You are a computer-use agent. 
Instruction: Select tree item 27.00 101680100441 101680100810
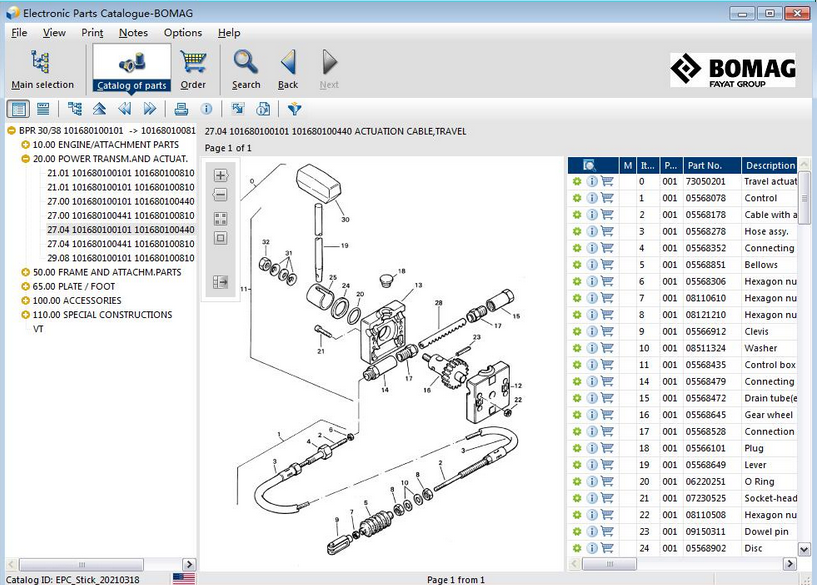tap(120, 216)
